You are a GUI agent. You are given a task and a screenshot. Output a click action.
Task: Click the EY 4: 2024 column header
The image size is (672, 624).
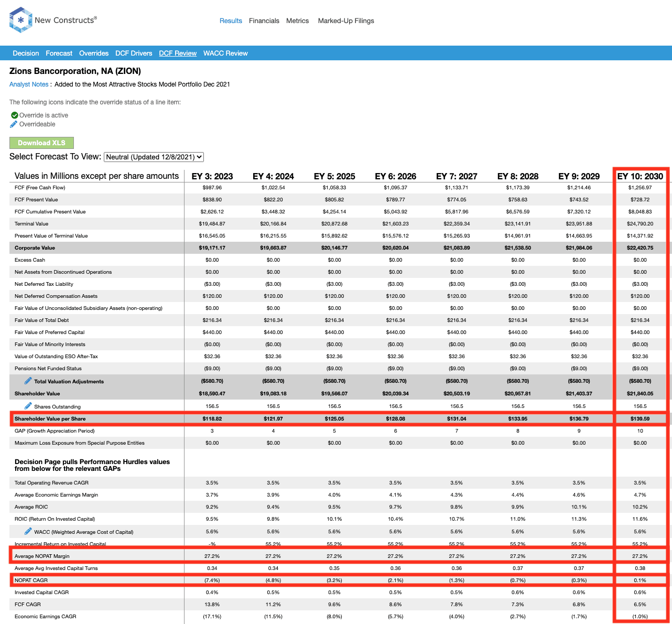pyautogui.click(x=273, y=176)
